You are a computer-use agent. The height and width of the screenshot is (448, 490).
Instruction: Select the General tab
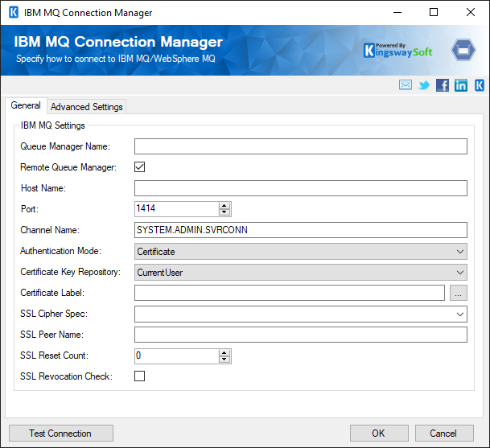[x=26, y=105]
